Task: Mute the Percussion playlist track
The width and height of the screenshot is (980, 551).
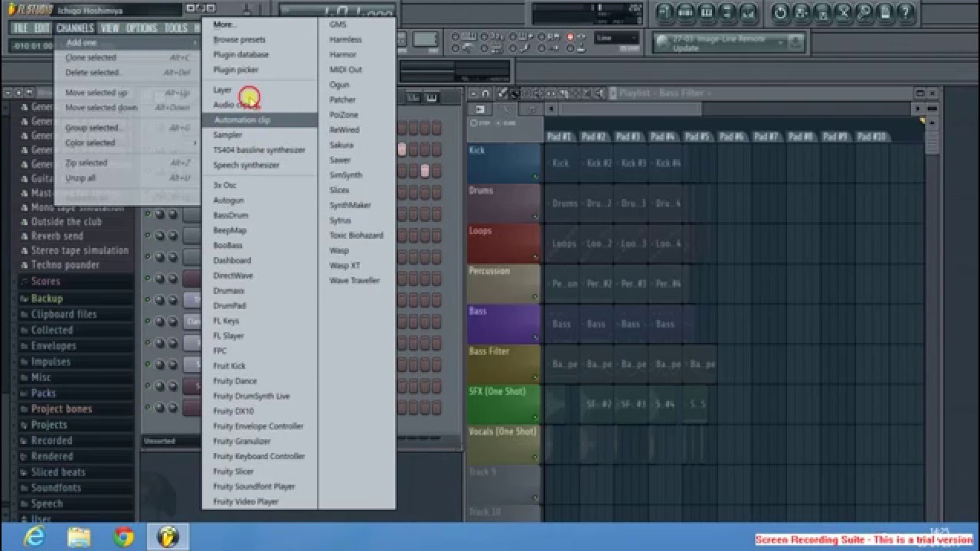Action: (535, 298)
